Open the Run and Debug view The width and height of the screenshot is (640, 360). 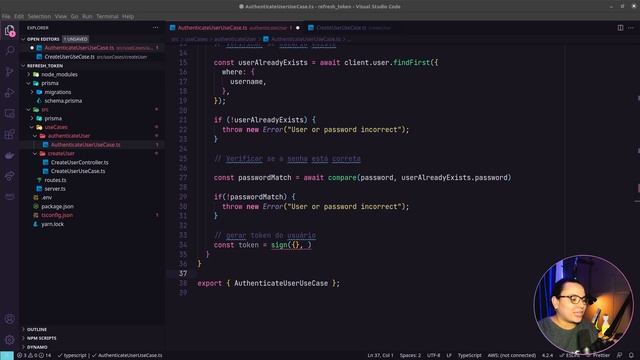9,93
